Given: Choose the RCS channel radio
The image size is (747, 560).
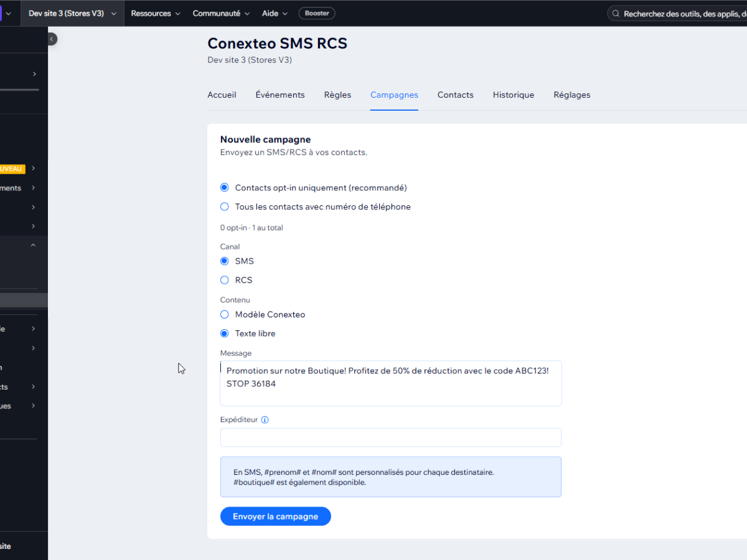Looking at the screenshot, I should pos(225,280).
